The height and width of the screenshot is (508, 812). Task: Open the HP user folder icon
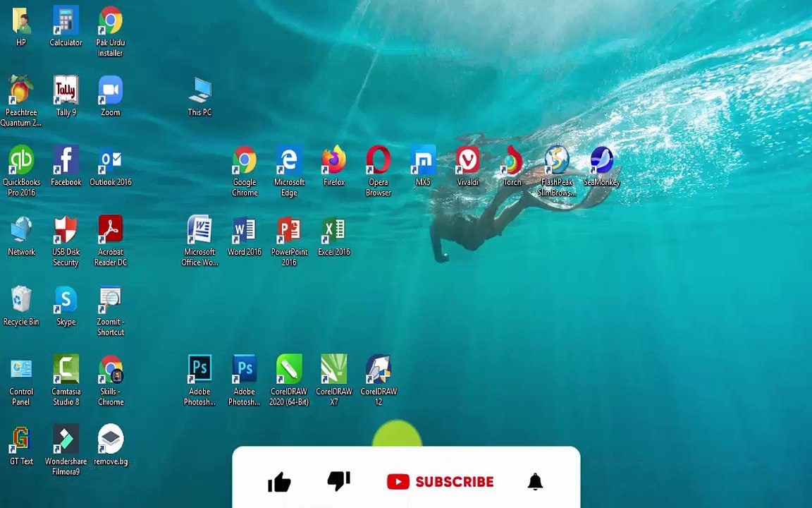pyautogui.click(x=20, y=20)
